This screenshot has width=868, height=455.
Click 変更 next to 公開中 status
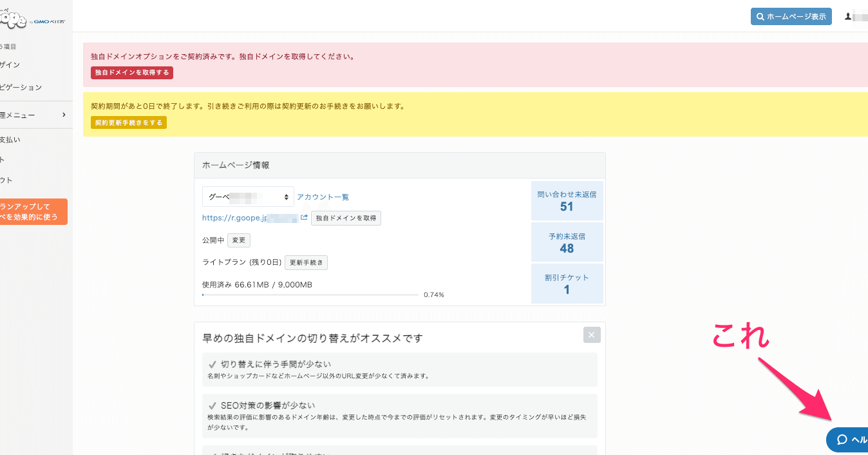coord(238,240)
